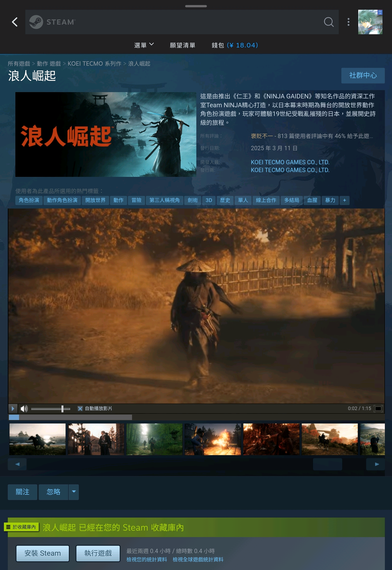
Task: Show next thumbnails with right arrow
Action: [376, 464]
